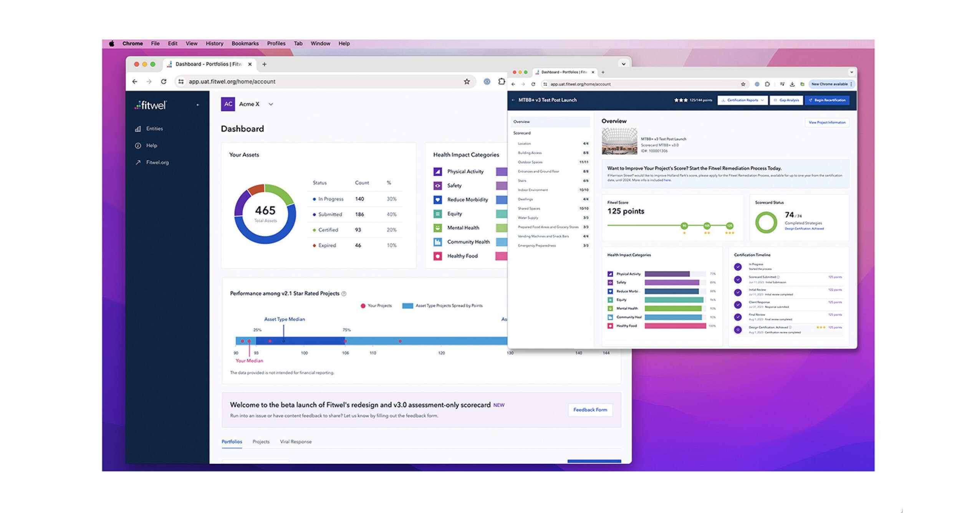Bookmark the page with the star icon
Screen dimensions: 980x513
click(467, 81)
